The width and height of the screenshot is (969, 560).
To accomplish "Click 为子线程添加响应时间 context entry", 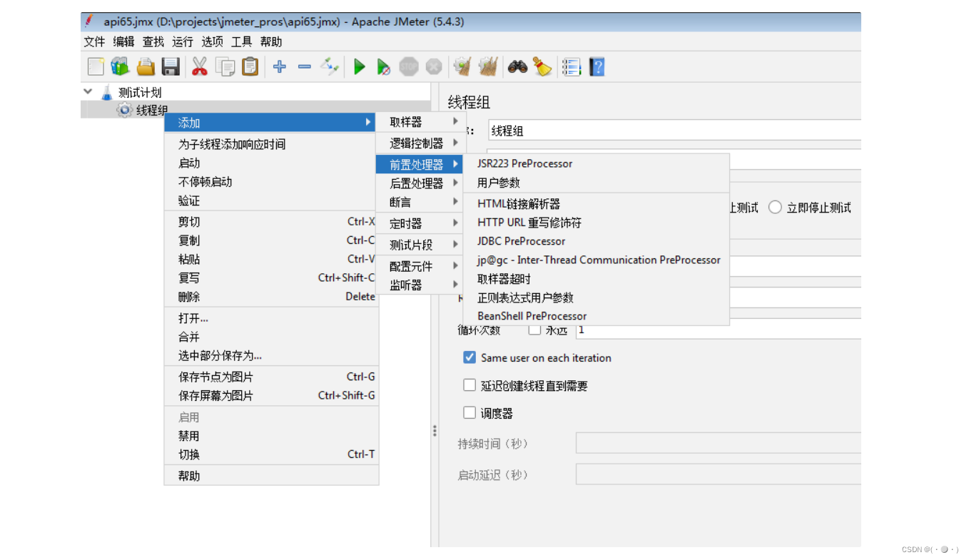I will (x=271, y=144).
